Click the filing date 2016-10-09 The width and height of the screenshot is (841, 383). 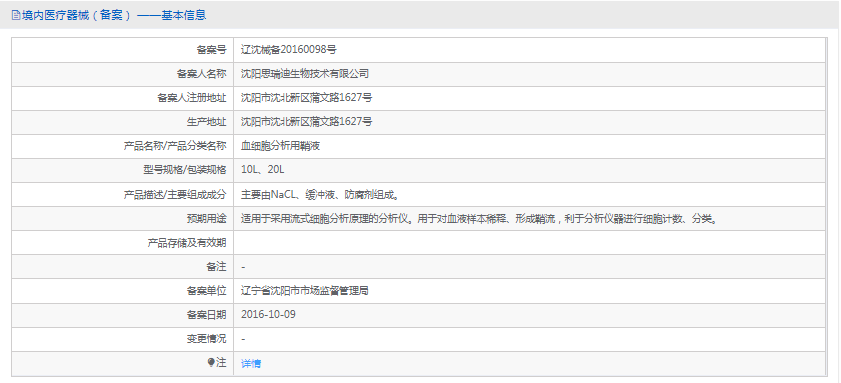(x=268, y=314)
